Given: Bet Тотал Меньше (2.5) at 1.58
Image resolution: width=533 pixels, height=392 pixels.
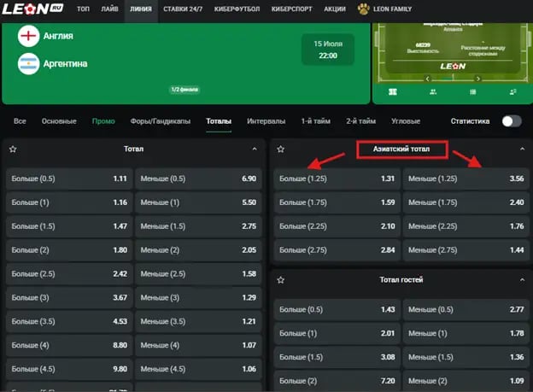Looking at the screenshot, I should (198, 273).
